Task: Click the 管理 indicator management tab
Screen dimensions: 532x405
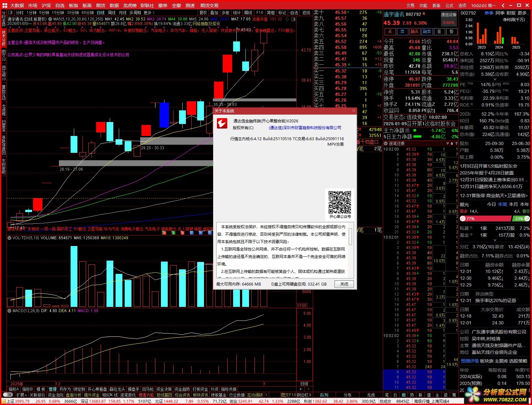Action: [x=52, y=389]
